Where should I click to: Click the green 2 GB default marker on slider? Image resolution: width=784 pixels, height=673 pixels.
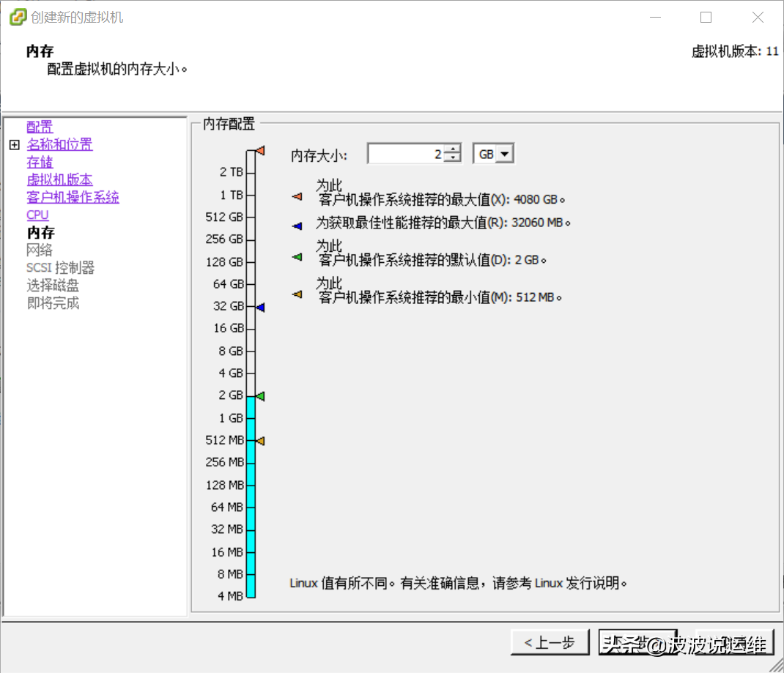(260, 396)
